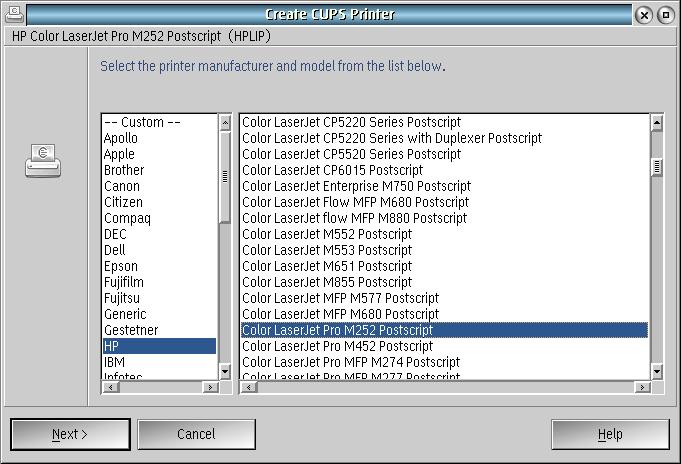Choose Color LaserJet Pro M452 Postscript
This screenshot has width=681, height=464.
point(444,346)
